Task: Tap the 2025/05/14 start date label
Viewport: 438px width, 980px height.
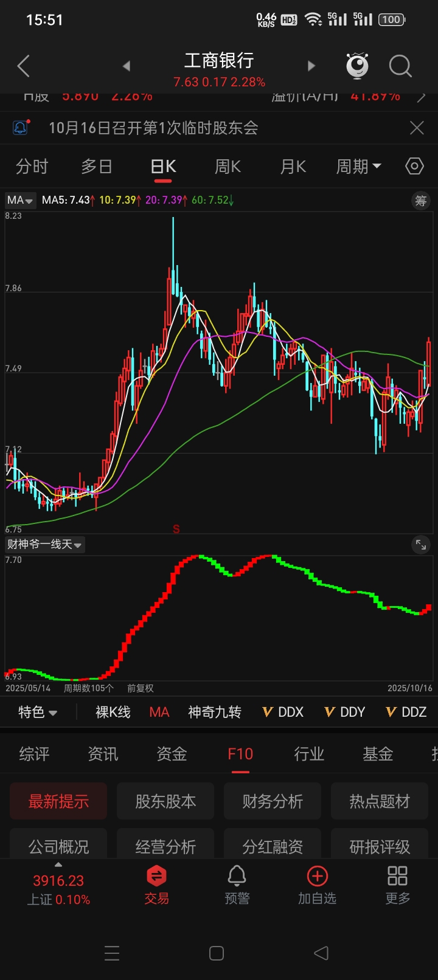Action: (28, 688)
